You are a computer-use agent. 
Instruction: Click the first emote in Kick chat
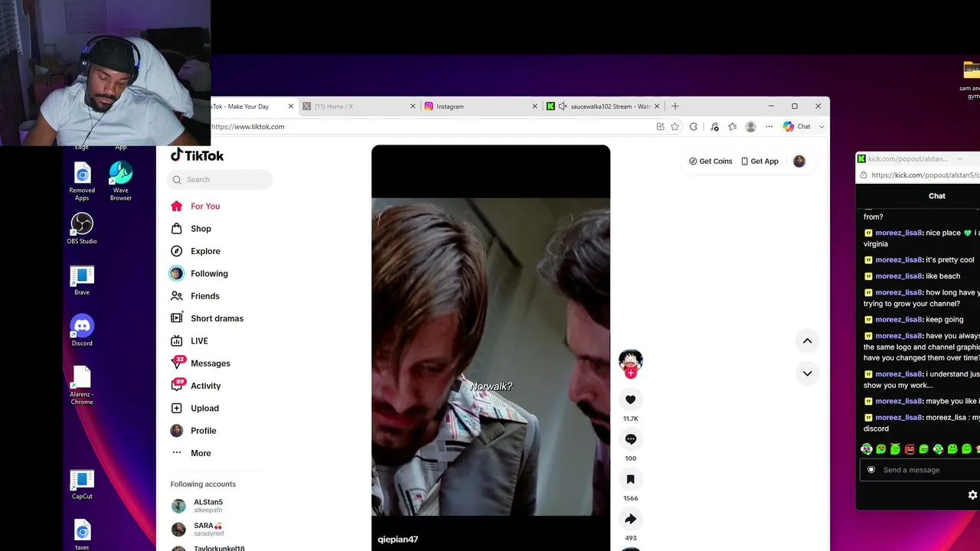click(x=867, y=449)
